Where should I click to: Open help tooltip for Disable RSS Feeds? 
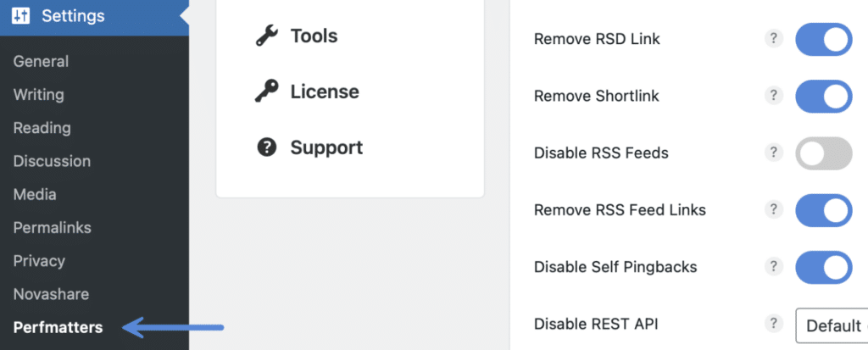pyautogui.click(x=773, y=153)
